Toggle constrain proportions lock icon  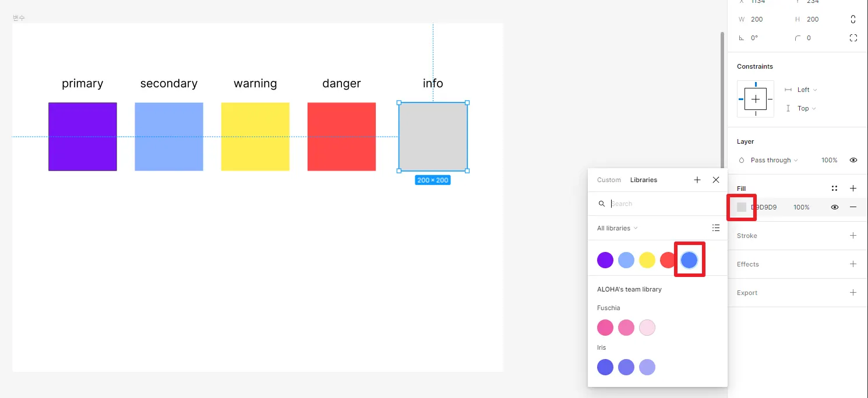(853, 19)
